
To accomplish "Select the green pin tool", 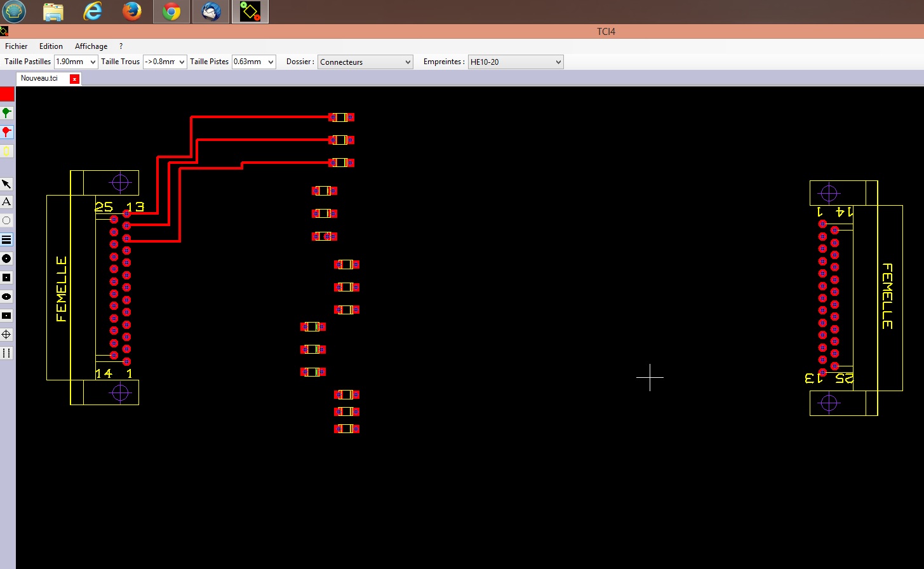I will 7,113.
